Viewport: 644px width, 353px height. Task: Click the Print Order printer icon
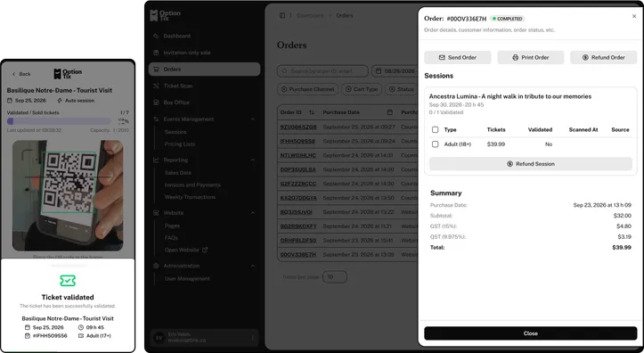tap(515, 58)
